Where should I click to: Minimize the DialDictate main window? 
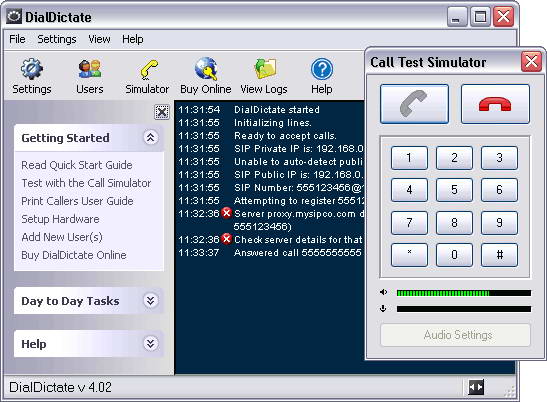[x=457, y=16]
